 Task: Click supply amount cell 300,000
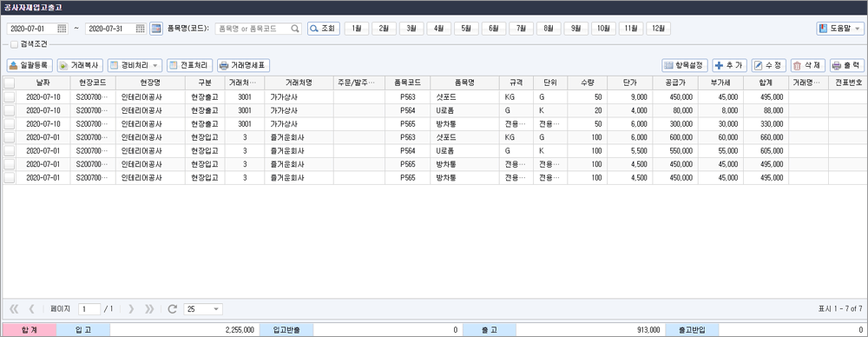tap(675, 124)
